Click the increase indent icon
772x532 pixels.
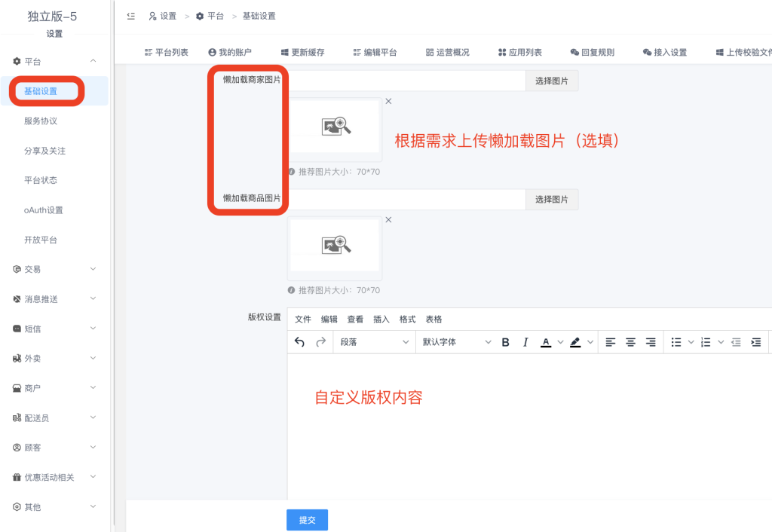tap(755, 342)
